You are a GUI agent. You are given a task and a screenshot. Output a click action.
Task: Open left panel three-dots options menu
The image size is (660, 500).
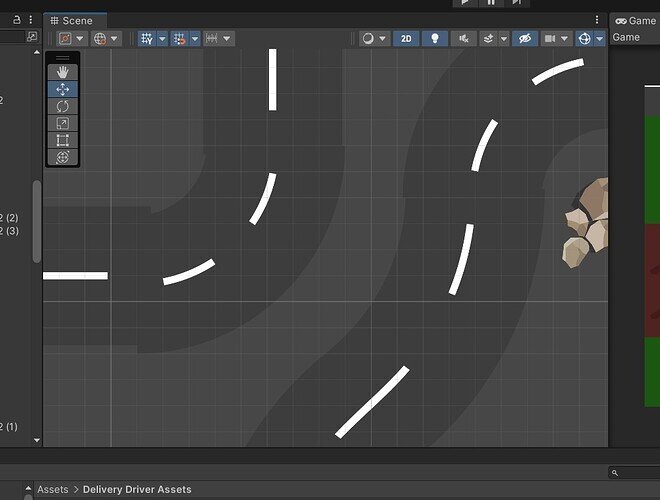point(31,20)
